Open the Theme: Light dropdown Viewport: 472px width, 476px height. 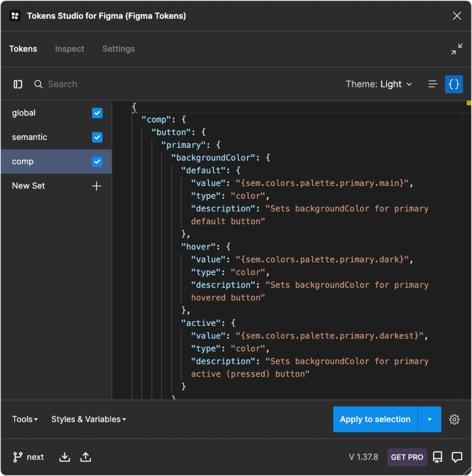pos(379,84)
